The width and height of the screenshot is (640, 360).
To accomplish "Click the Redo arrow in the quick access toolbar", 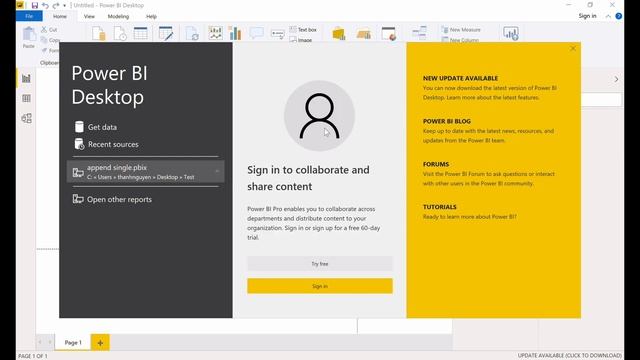I will pyautogui.click(x=56, y=5).
